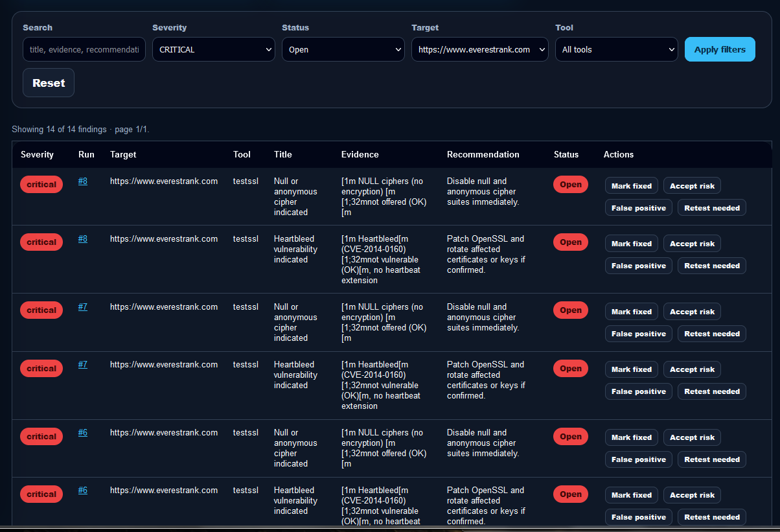Flag run #7 Heartbleed as False positive
Viewport: 780px width, 532px height.
click(639, 391)
